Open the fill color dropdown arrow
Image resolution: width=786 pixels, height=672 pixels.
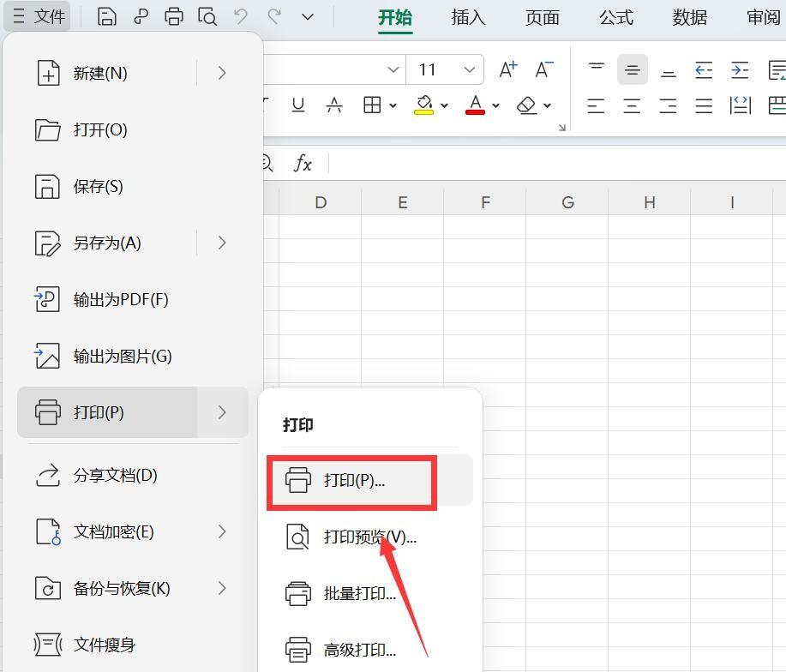445,105
